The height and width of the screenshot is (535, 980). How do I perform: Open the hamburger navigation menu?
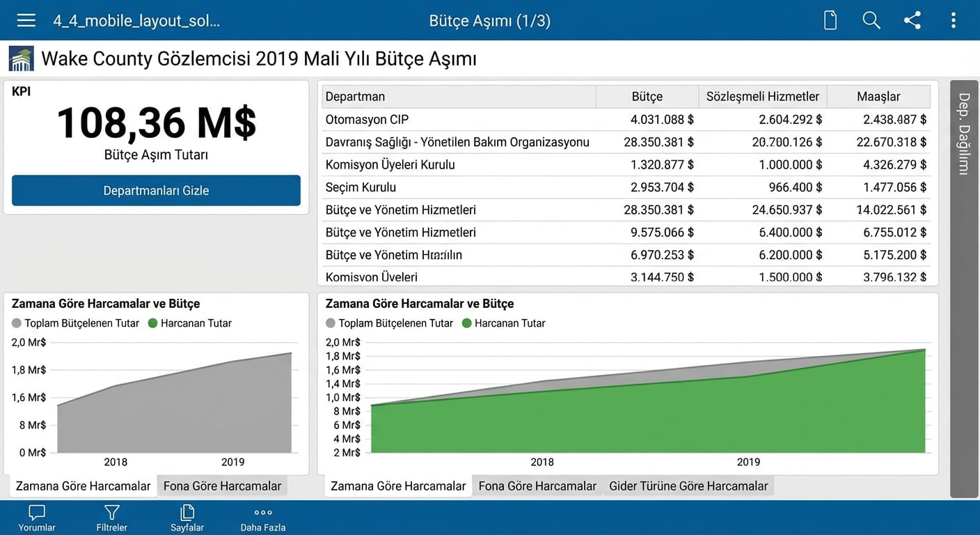[26, 20]
